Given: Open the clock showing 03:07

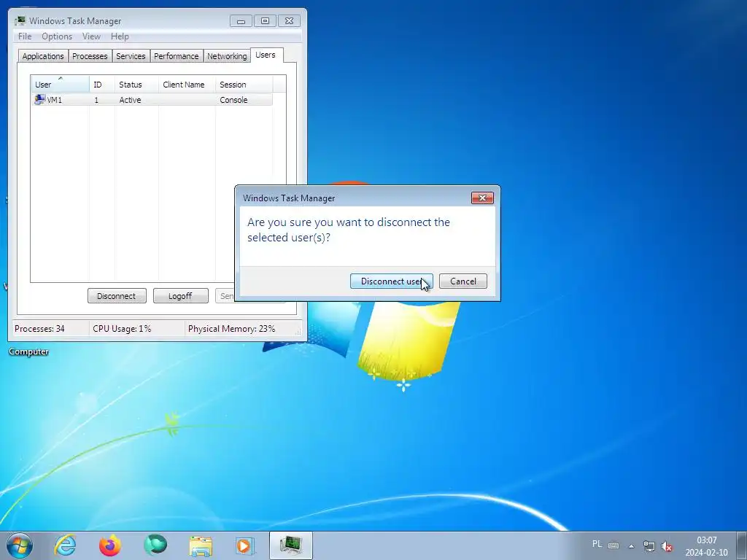Looking at the screenshot, I should pos(706,546).
